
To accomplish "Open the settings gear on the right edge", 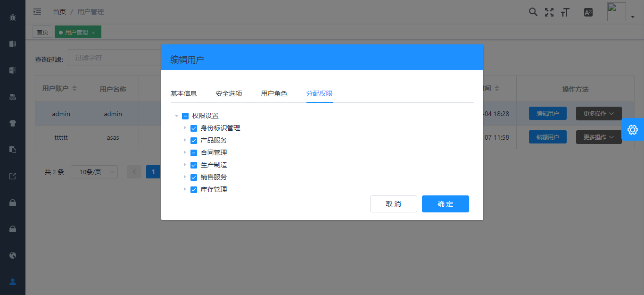I will tap(633, 129).
